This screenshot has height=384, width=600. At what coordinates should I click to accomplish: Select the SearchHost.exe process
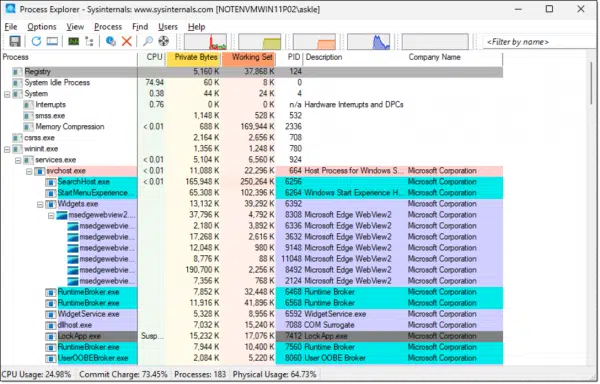252,182
